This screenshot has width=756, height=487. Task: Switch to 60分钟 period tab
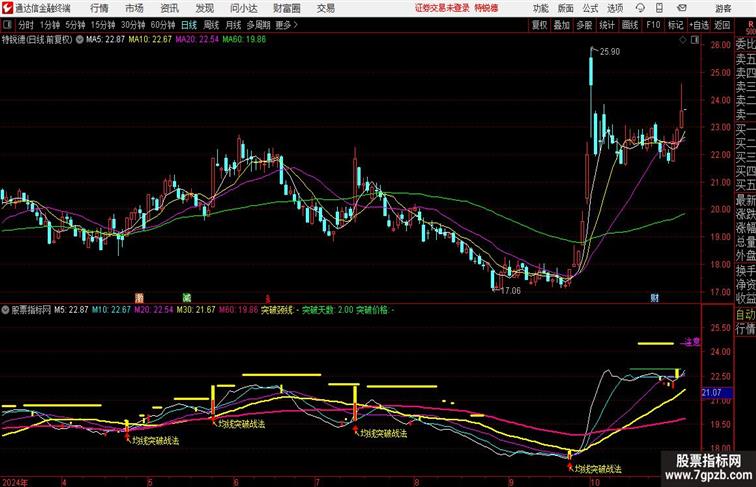click(x=163, y=25)
